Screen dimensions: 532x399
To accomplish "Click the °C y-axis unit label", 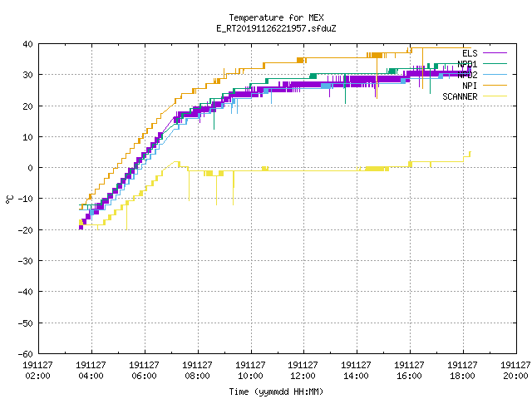I will [9, 199].
